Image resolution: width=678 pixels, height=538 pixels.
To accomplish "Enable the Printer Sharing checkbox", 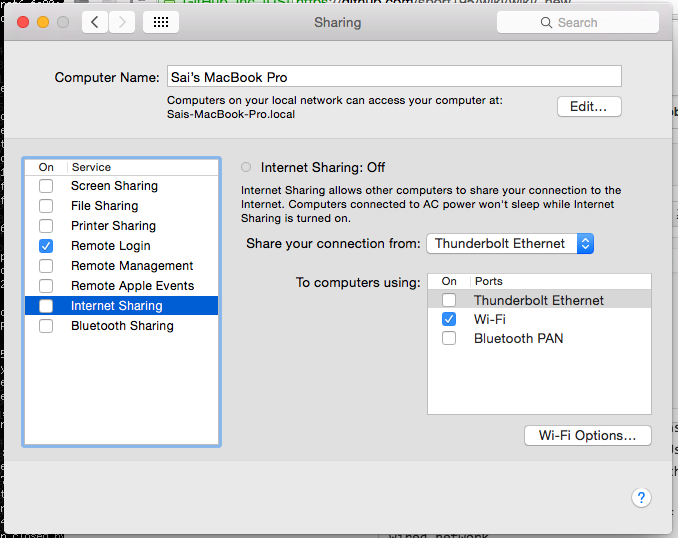I will 46,226.
